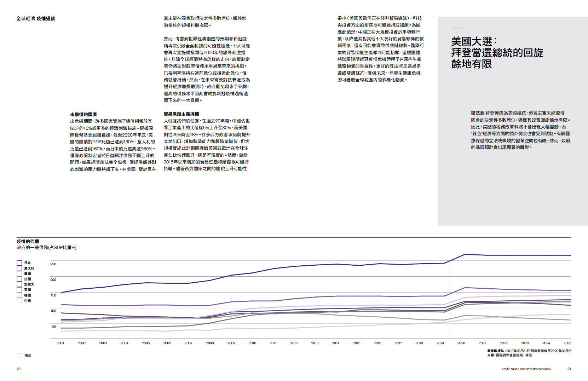Click the 2022 x-axis label
This screenshot has height=381, width=588.
coord(504,343)
